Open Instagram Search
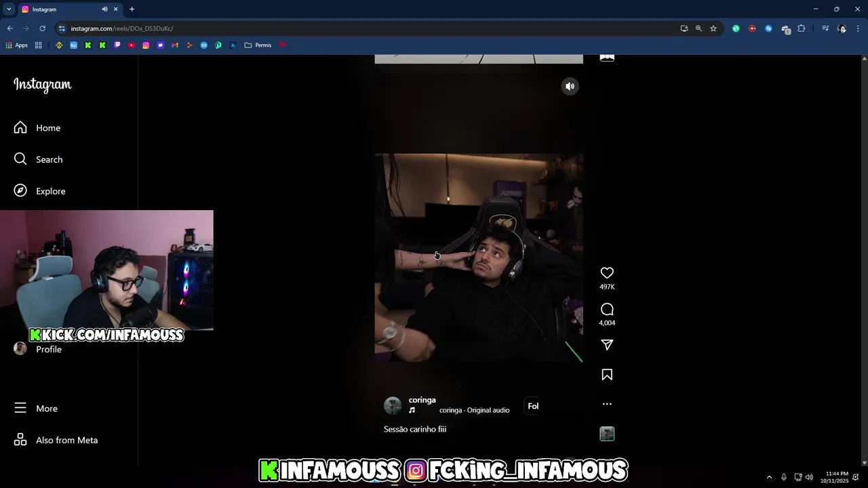Image resolution: width=868 pixels, height=488 pixels. click(x=49, y=159)
